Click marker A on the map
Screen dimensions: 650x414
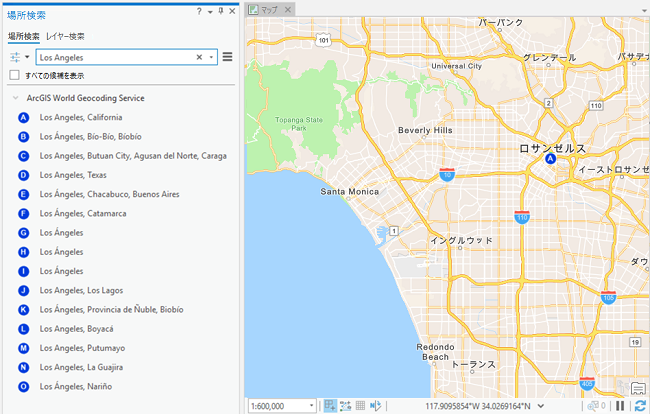pyautogui.click(x=550, y=158)
